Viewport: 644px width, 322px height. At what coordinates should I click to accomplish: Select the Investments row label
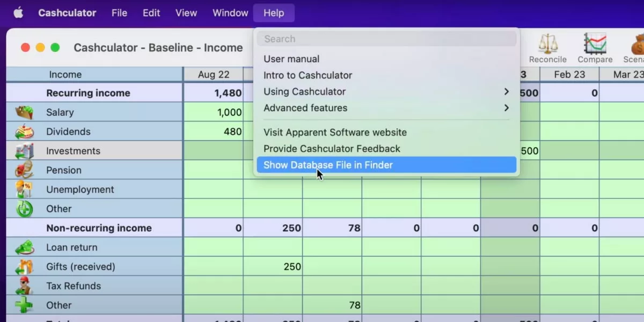pyautogui.click(x=73, y=151)
